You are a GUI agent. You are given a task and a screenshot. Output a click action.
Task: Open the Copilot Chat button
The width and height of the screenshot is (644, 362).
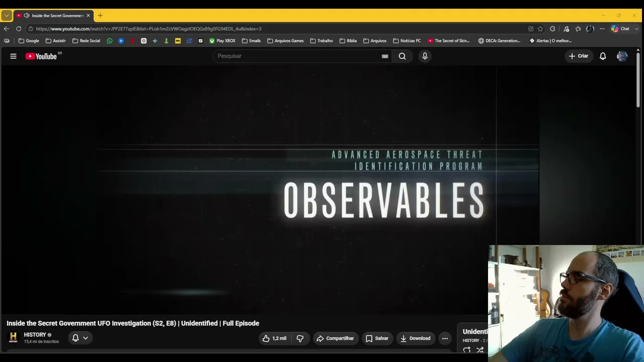(x=620, y=29)
